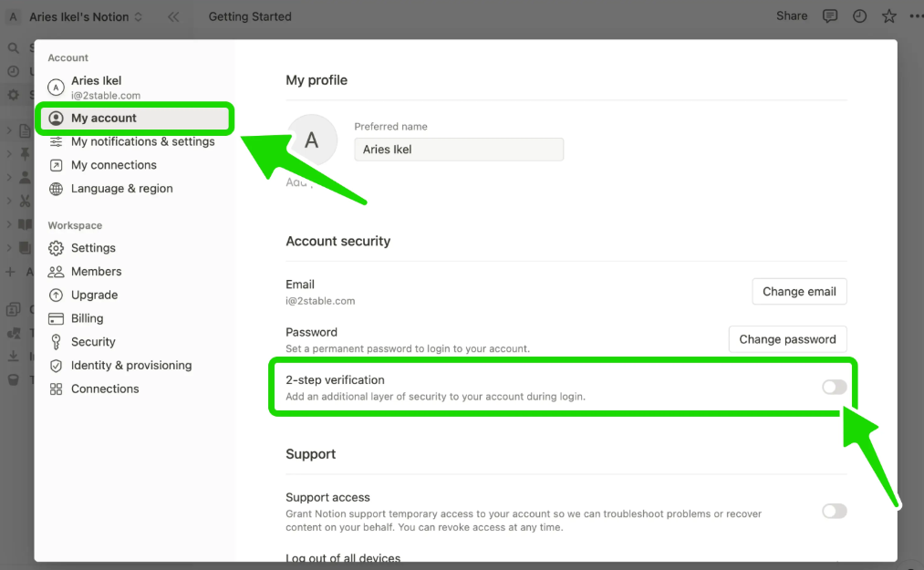This screenshot has height=570, width=924.
Task: Click the Aries Ikel name in sidebar
Action: (96, 81)
